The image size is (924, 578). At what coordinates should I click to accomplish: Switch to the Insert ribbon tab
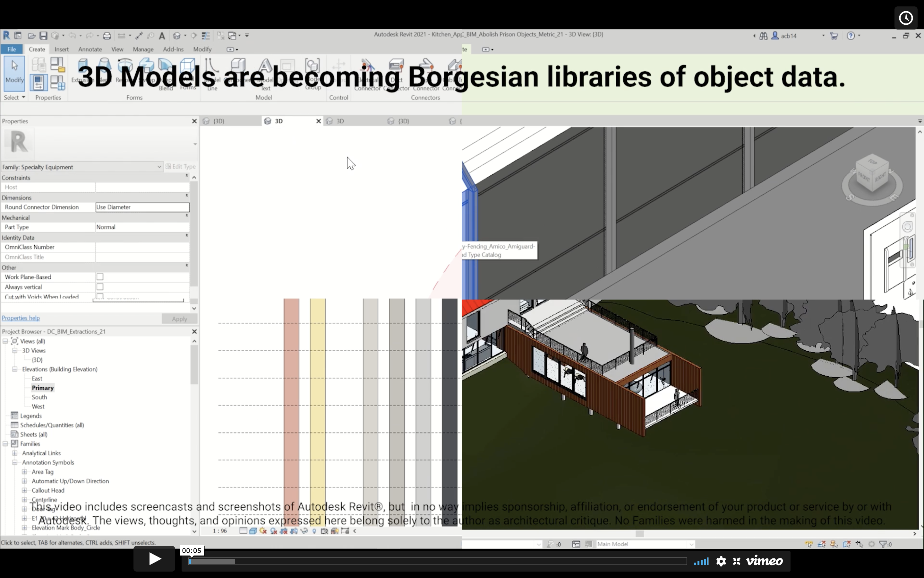point(62,49)
